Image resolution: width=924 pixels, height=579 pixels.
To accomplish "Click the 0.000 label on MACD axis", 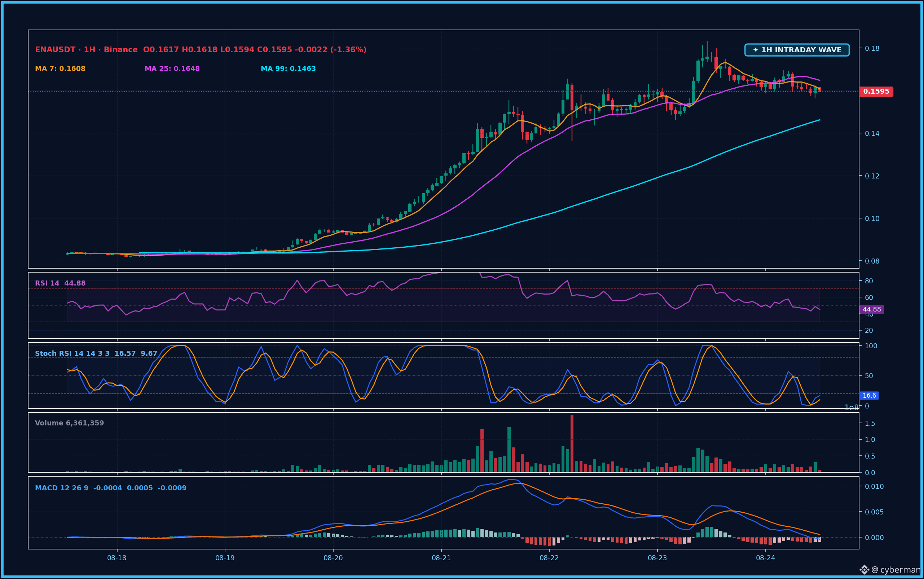I will click(874, 538).
